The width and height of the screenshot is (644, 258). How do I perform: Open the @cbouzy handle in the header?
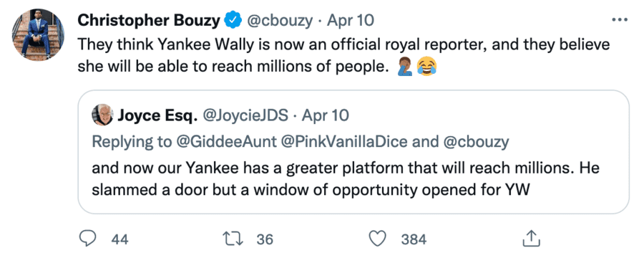[x=279, y=20]
